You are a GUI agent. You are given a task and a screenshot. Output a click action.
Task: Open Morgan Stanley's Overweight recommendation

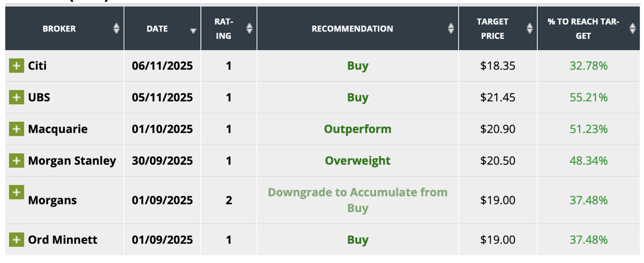click(358, 161)
